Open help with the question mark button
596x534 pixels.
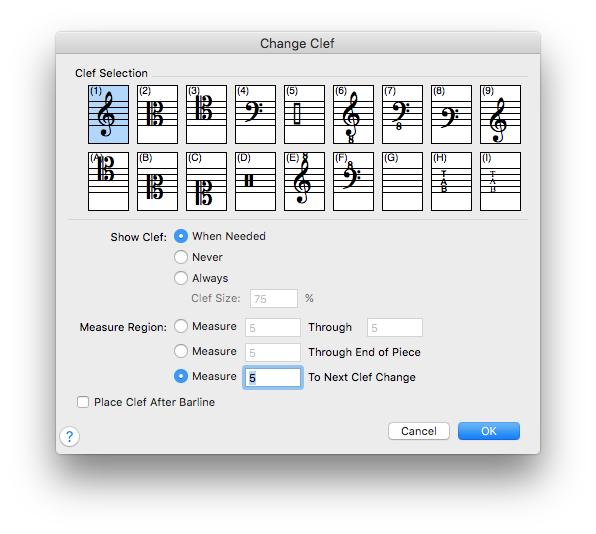coord(70,436)
